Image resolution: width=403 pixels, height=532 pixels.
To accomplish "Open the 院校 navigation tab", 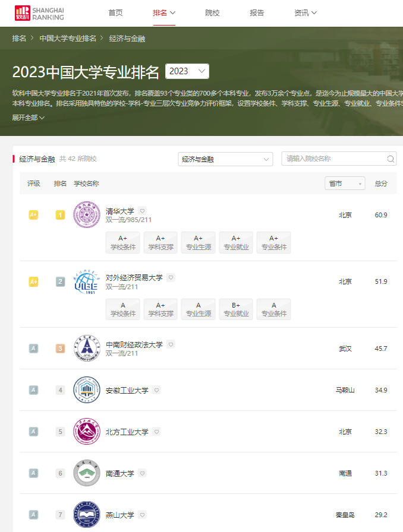I will tap(212, 13).
